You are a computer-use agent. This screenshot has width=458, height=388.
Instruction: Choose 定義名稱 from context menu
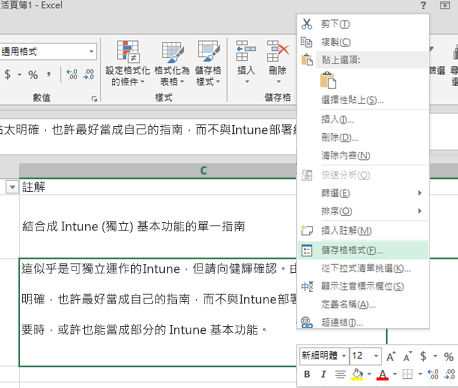(363, 304)
